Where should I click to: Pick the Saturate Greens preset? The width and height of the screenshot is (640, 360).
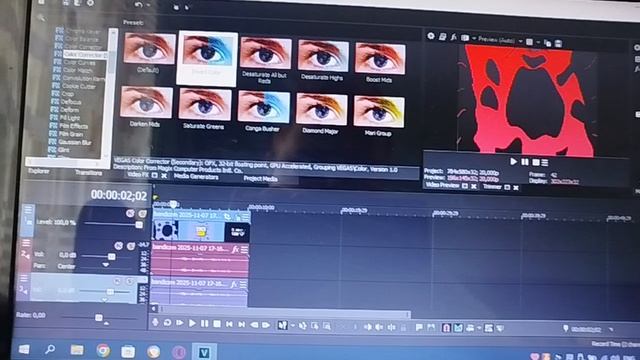[204, 109]
